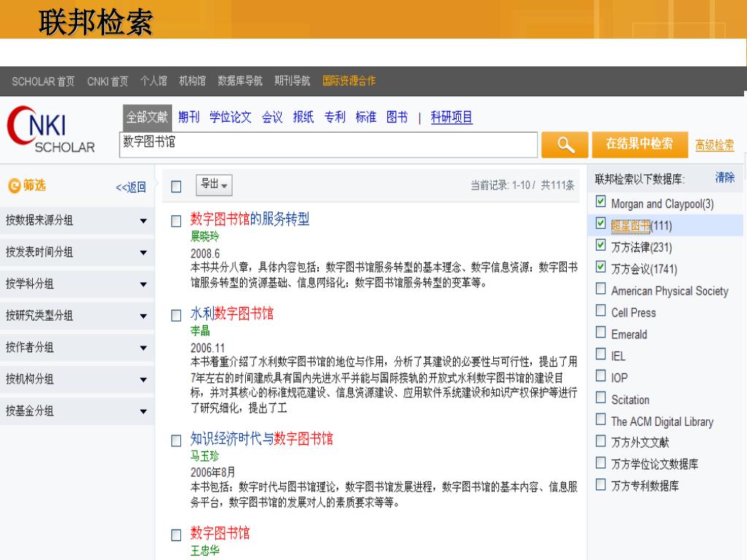Uncheck the 万方法律 database checkbox
This screenshot has width=747, height=560.
[601, 245]
